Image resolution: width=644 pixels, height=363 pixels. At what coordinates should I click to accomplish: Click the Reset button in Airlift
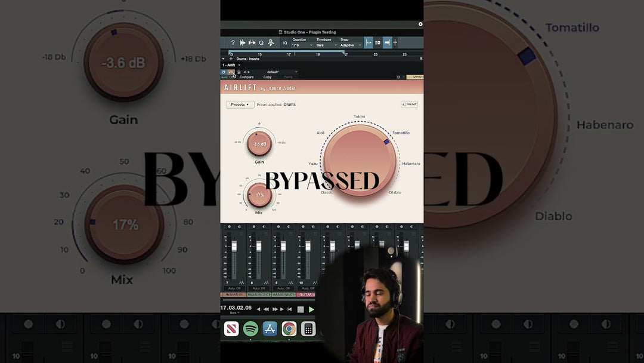click(410, 104)
